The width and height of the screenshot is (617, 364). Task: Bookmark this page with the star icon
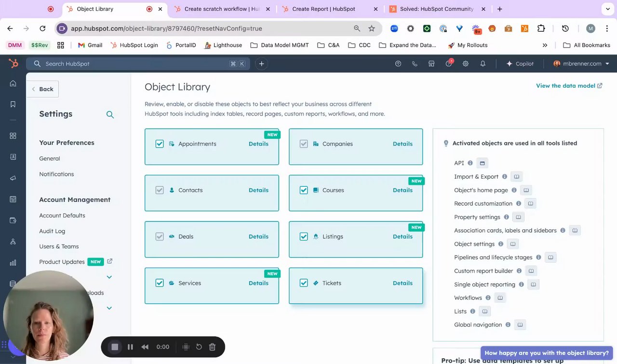(372, 28)
